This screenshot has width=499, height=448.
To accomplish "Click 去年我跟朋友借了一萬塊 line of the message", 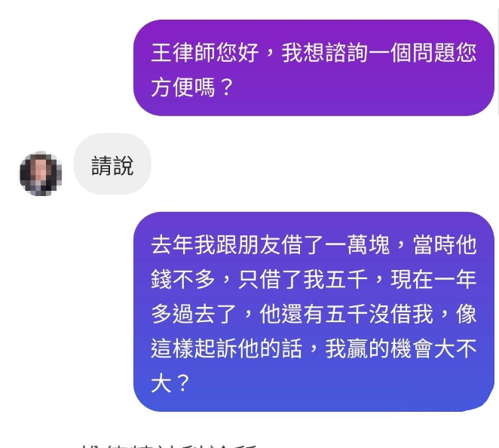I will pyautogui.click(x=271, y=244).
